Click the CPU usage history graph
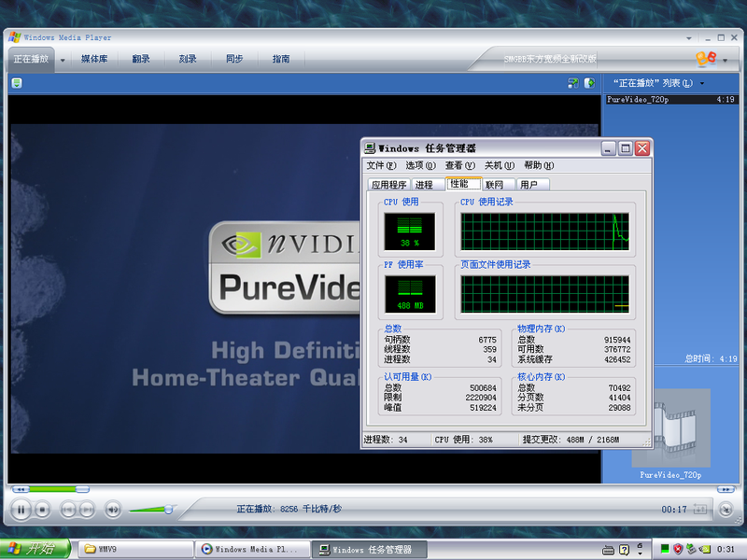 545,231
